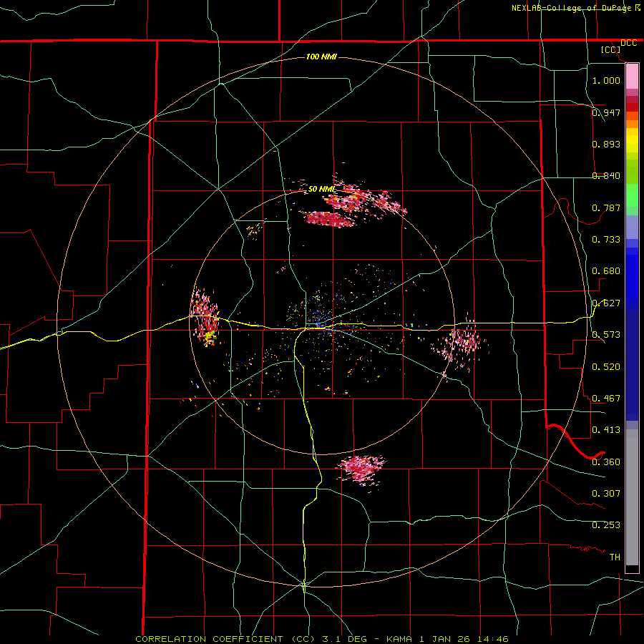Screen dimensions: 644x644
Task: Click the 1.000 scale value
Action: [606, 80]
